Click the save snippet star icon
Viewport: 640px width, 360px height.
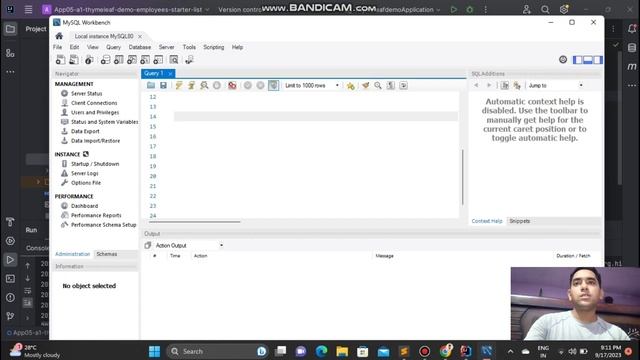351,86
